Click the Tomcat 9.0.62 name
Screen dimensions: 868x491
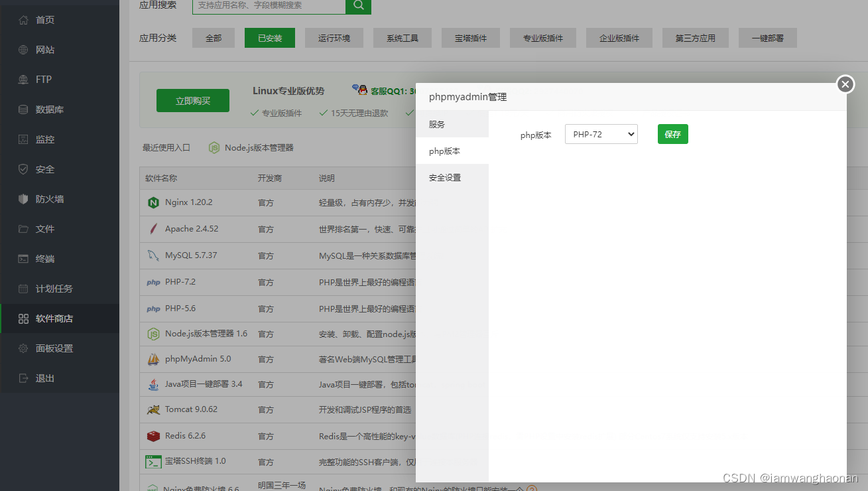click(191, 409)
